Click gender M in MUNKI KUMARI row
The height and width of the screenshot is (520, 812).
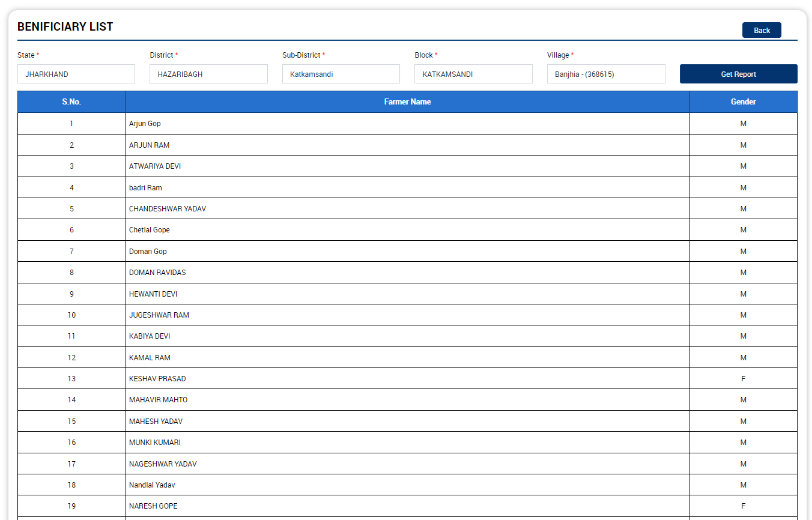pos(743,443)
